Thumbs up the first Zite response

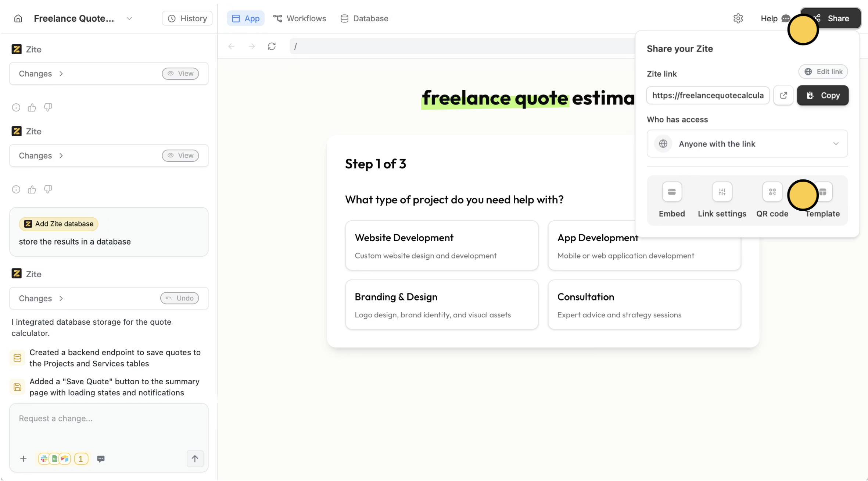(32, 107)
